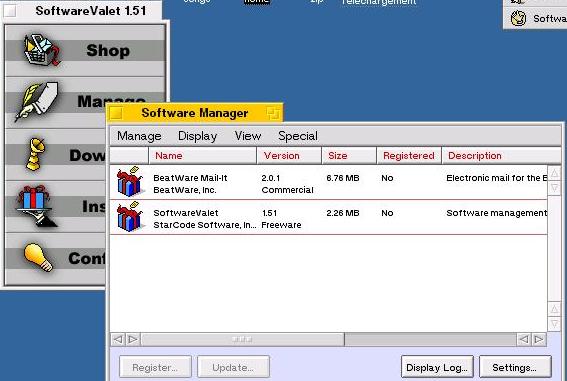Click the SoftwareValet 1.51 window close box
The width and height of the screenshot is (567, 381).
point(10,11)
